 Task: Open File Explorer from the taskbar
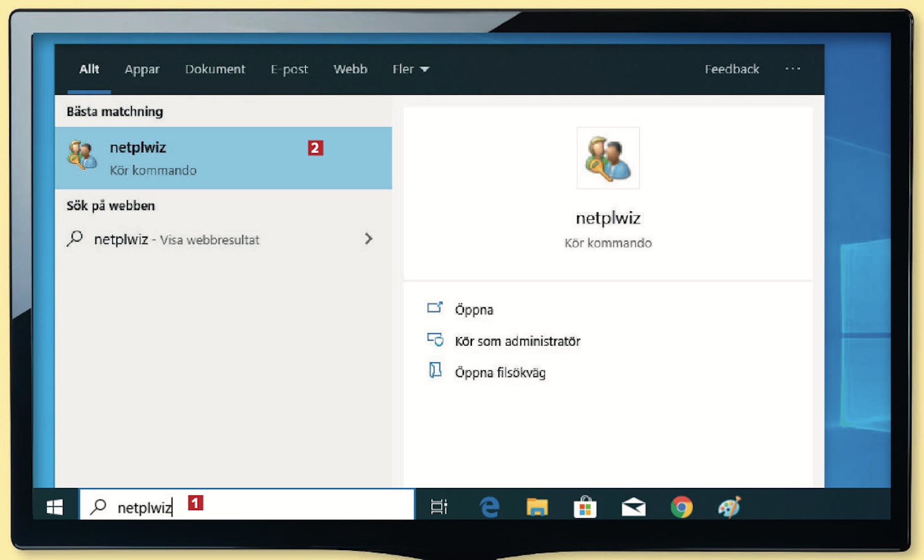tap(537, 507)
